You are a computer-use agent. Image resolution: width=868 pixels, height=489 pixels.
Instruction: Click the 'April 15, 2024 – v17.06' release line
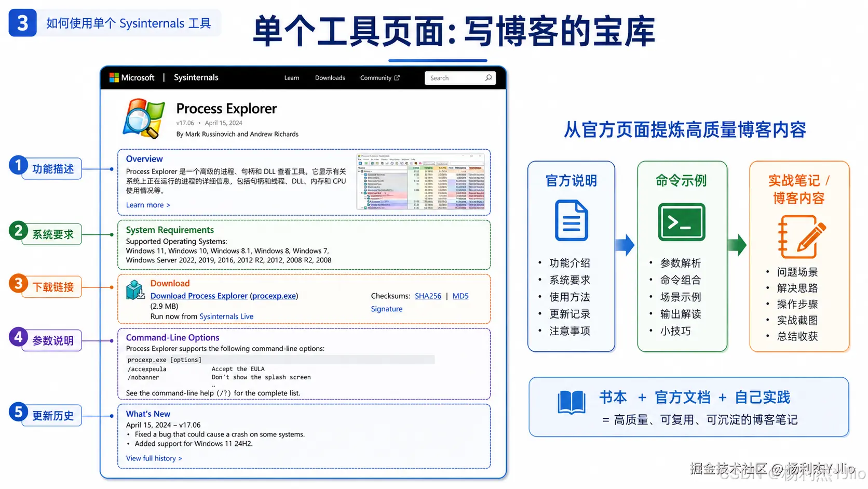click(x=163, y=425)
